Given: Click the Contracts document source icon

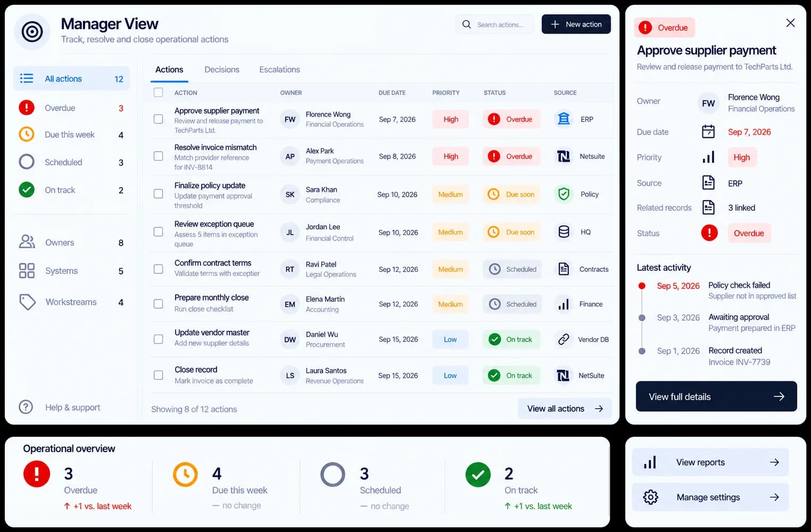Looking at the screenshot, I should 564,269.
